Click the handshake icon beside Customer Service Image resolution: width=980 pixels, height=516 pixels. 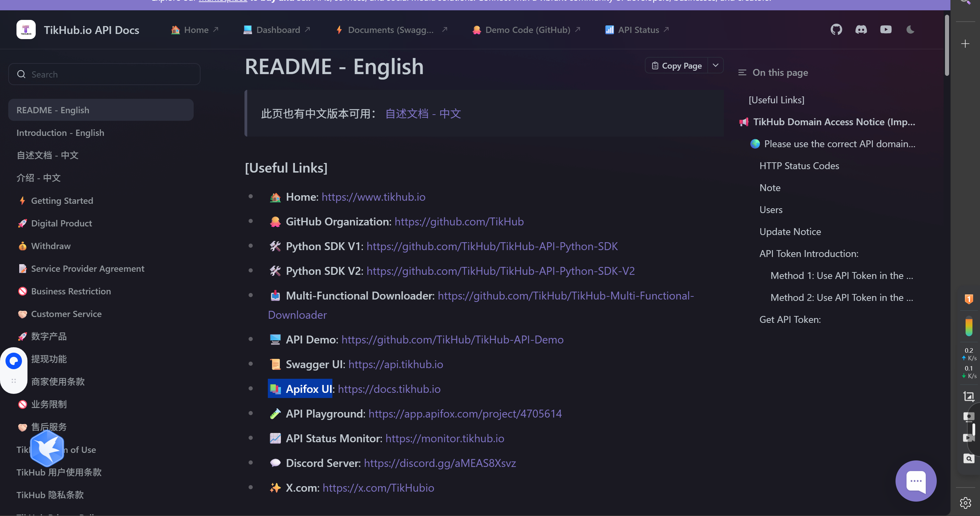click(22, 314)
